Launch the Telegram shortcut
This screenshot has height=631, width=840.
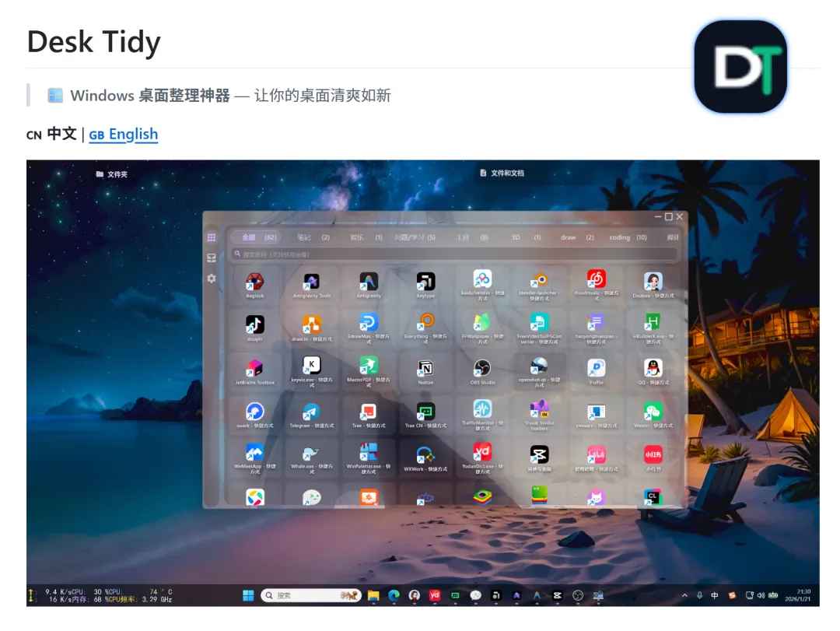[x=312, y=412]
